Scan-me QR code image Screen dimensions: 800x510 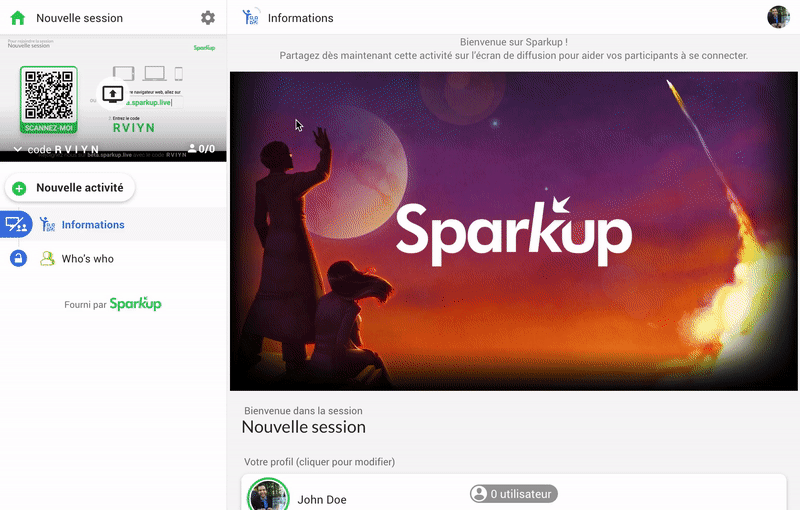49,99
